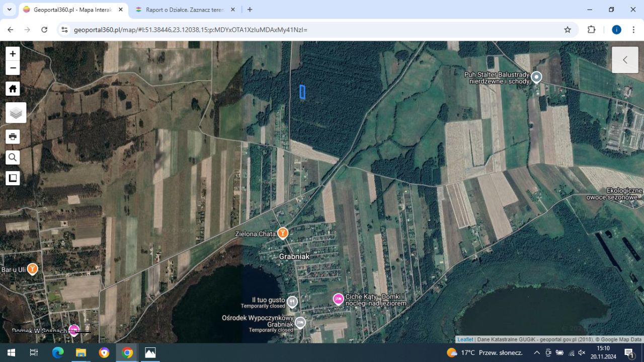
Task: Bookmark this page with the star icon
Action: click(x=568, y=30)
